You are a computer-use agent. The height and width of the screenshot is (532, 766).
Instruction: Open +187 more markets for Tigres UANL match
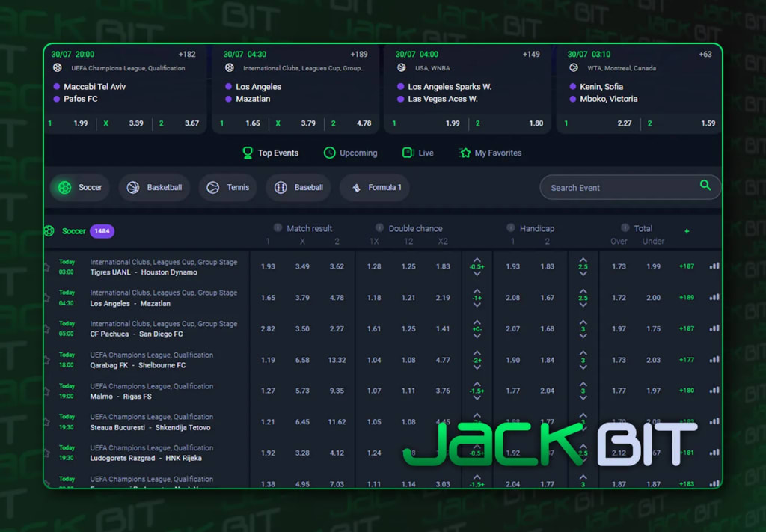(687, 266)
